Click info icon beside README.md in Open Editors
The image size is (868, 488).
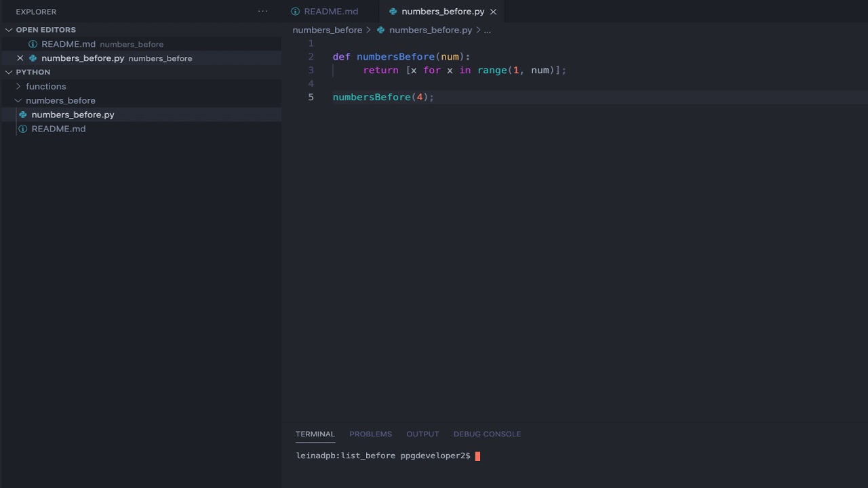point(33,44)
